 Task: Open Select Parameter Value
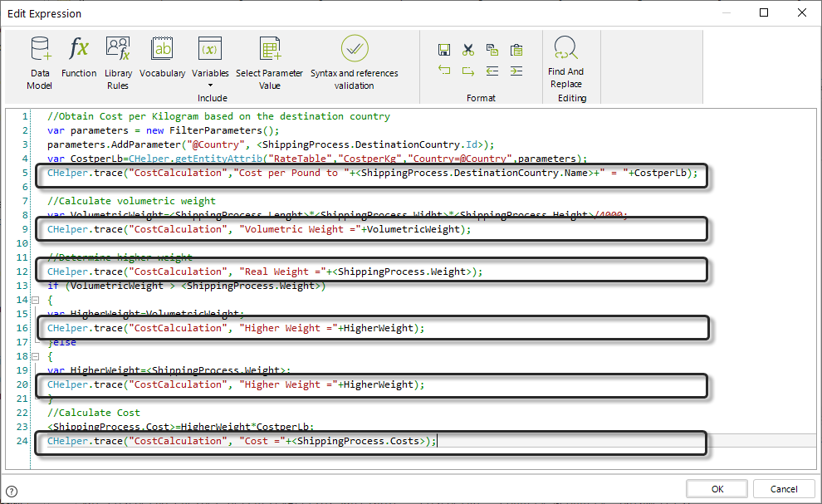click(x=270, y=63)
